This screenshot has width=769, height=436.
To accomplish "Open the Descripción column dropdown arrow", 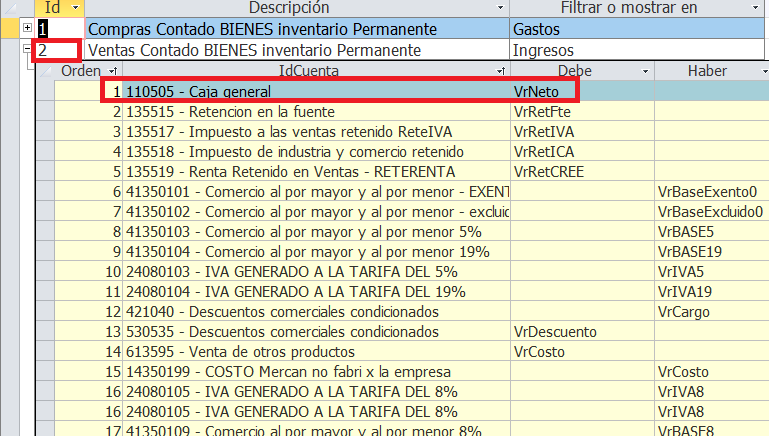I will tap(500, 7).
